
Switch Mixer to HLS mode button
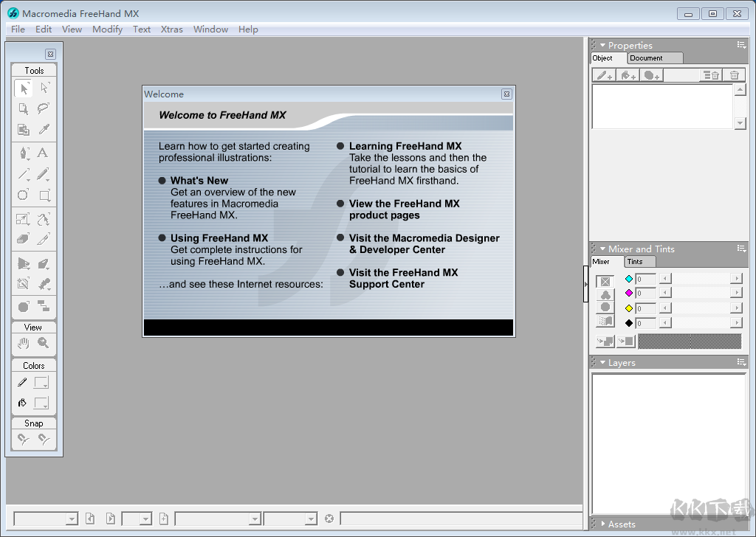pyautogui.click(x=605, y=308)
